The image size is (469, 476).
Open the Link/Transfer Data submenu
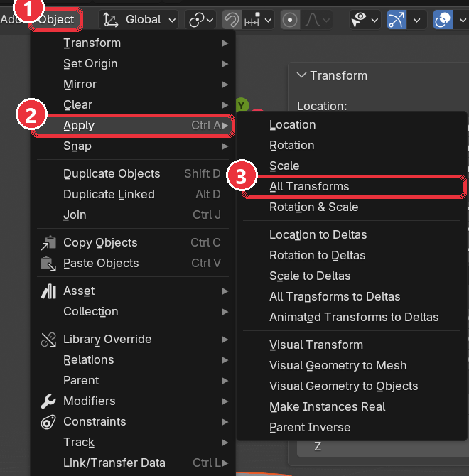tap(133, 463)
